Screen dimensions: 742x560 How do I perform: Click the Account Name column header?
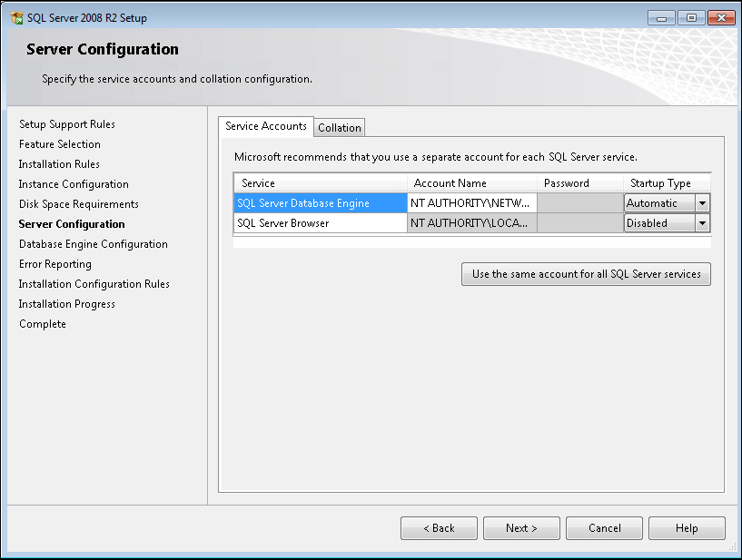tap(471, 183)
